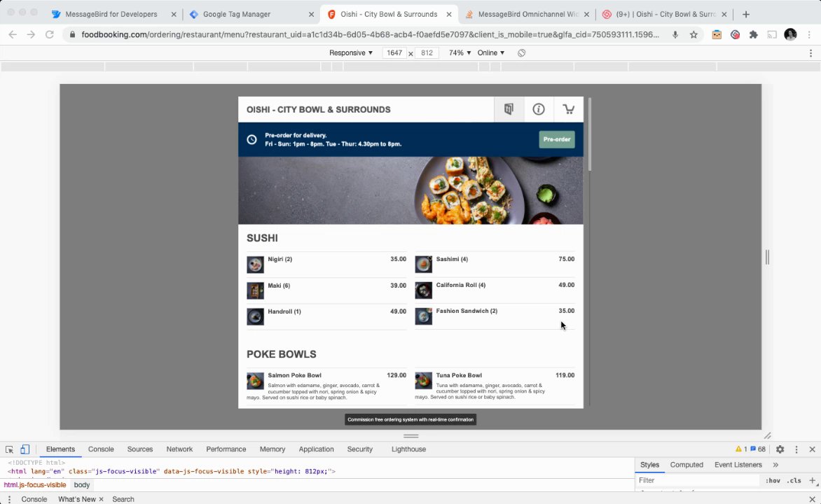Click the Sashimi (4) thumbnail

pos(424,265)
